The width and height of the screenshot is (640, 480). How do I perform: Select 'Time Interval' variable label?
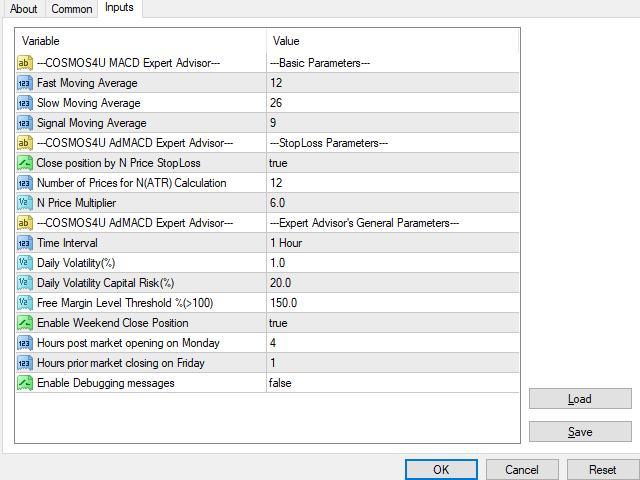pos(67,243)
